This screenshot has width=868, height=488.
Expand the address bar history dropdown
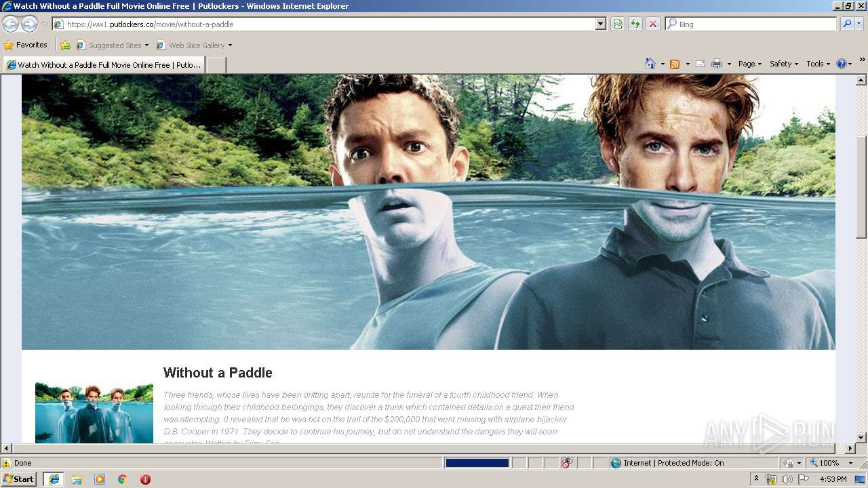[600, 24]
